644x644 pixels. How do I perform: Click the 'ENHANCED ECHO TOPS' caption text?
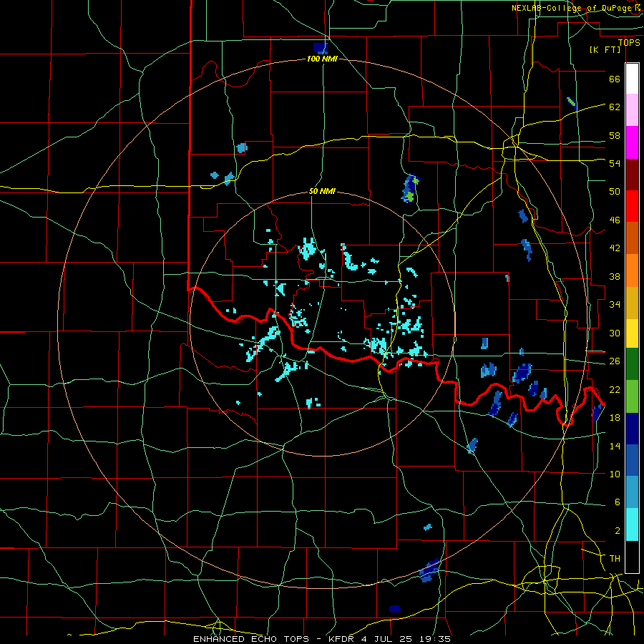point(251,639)
